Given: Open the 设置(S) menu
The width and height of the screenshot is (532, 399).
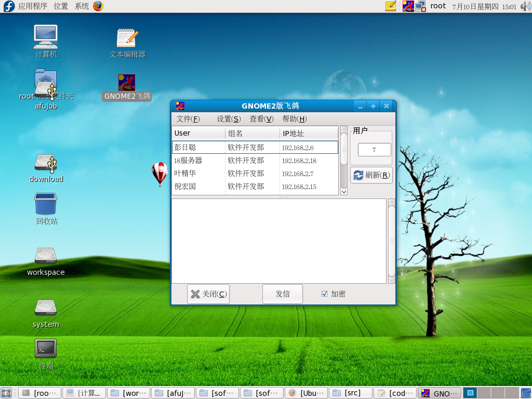Looking at the screenshot, I should [229, 119].
